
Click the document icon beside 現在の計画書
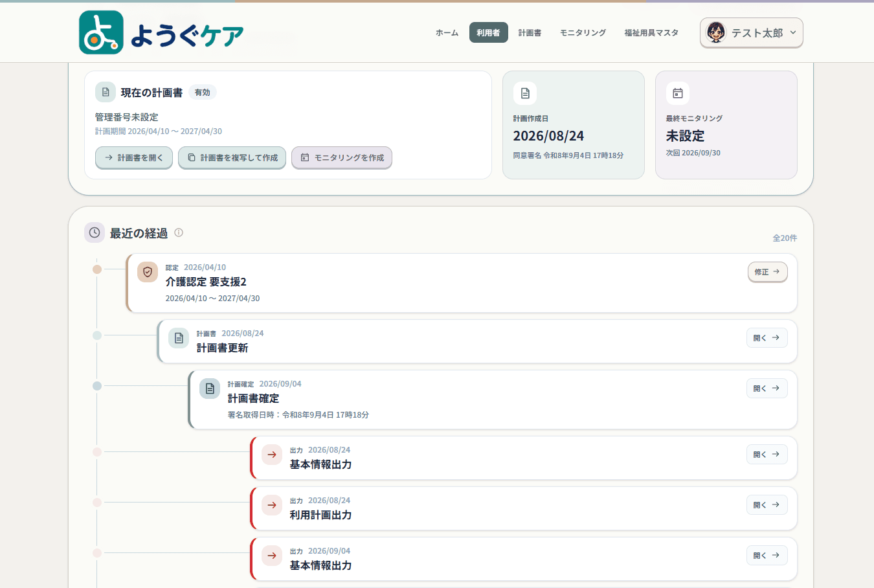pyautogui.click(x=106, y=92)
